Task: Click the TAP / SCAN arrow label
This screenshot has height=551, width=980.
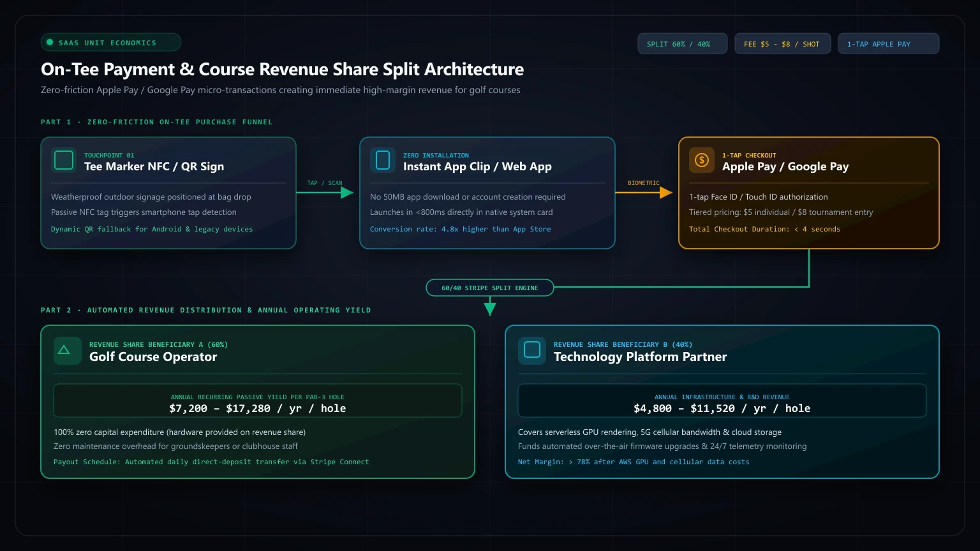Action: click(x=325, y=183)
